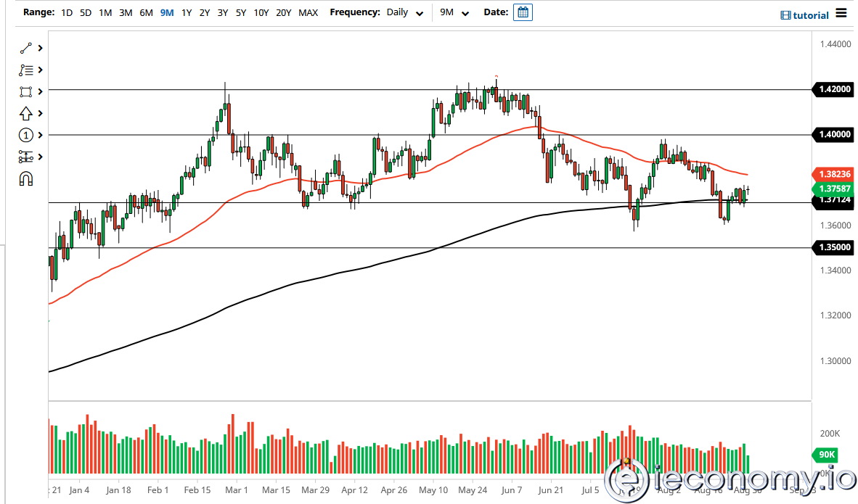858x504 pixels.
Task: Open the hamburger menu
Action: [x=841, y=13]
